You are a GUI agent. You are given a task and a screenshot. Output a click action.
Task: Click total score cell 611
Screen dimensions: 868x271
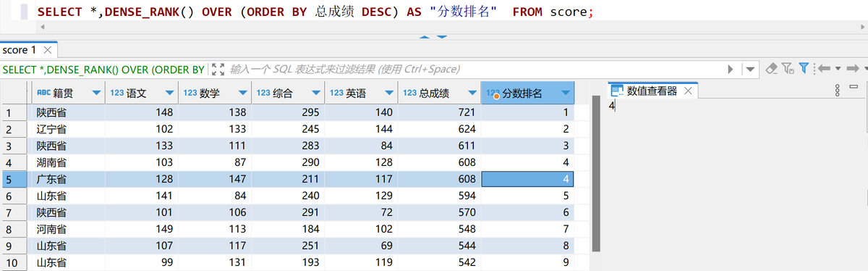438,146
